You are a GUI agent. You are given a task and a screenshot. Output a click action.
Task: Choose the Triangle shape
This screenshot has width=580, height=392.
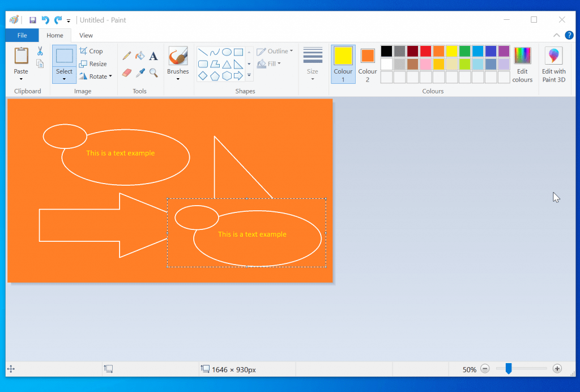227,63
